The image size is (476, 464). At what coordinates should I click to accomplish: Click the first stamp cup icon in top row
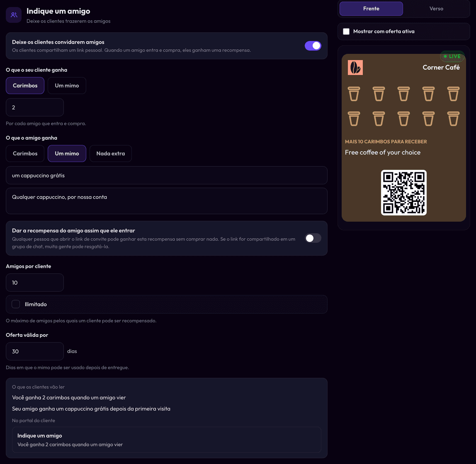pyautogui.click(x=354, y=94)
